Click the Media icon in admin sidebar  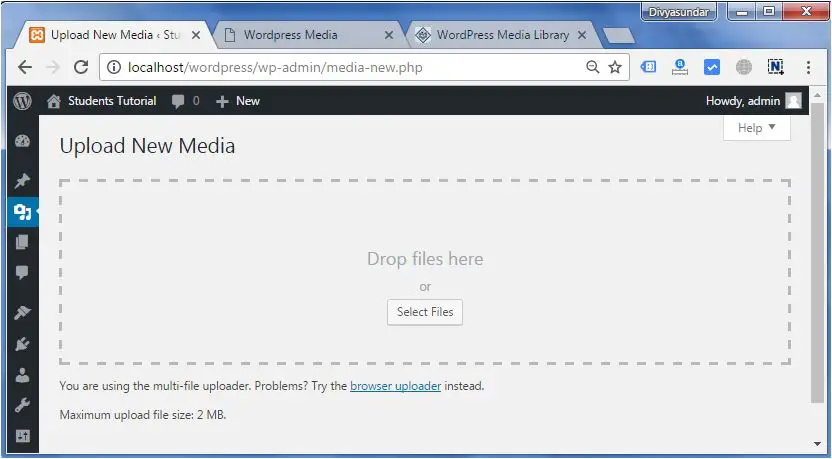[22, 212]
